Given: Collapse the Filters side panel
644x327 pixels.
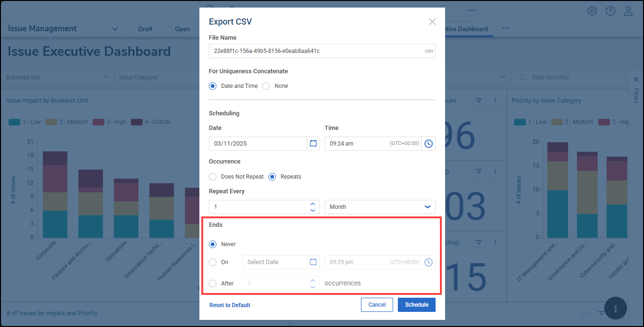Looking at the screenshot, I should [636, 79].
